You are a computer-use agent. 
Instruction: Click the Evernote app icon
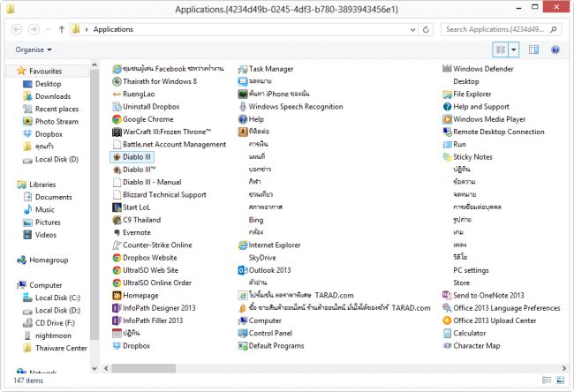tap(117, 232)
